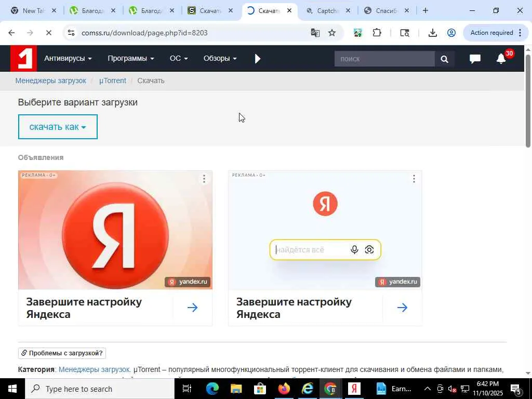Open Yandex Browser from taskbar
Viewport: 532px width, 399px height.
tap(354, 389)
